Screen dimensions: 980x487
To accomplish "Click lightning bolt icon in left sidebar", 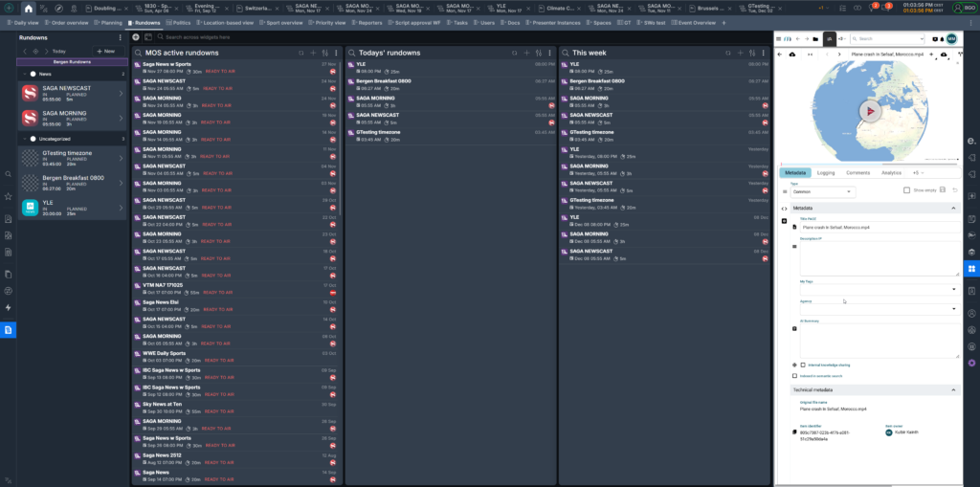I will pos(8,307).
